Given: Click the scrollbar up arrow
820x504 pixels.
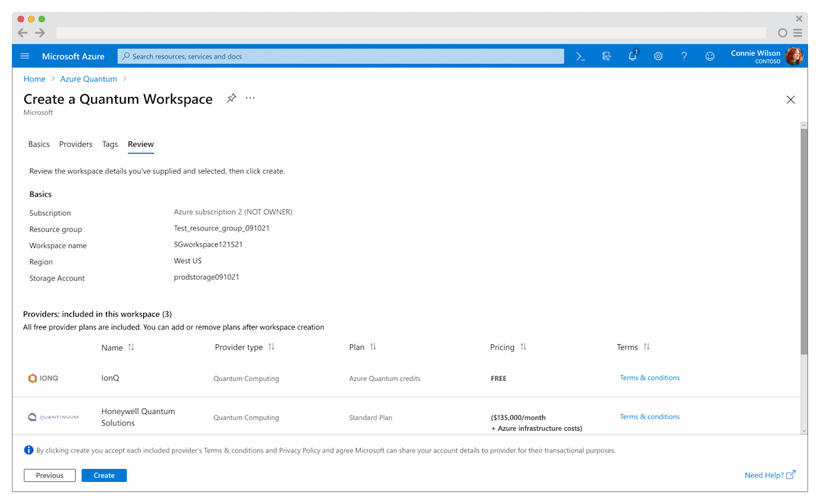Looking at the screenshot, I should coord(804,126).
